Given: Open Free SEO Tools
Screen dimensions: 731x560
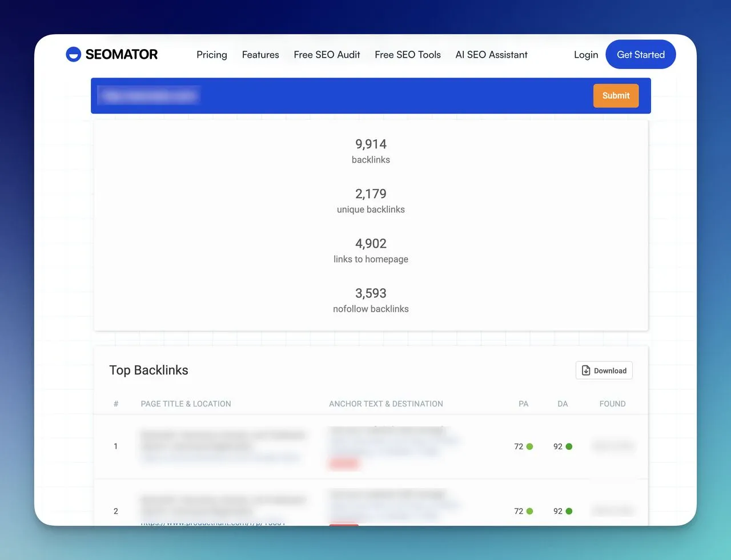Looking at the screenshot, I should 408,55.
